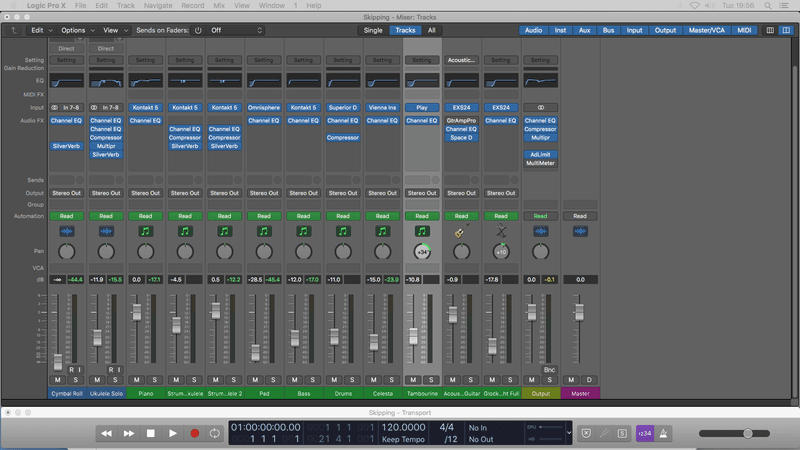Click the Stop transport button

(x=151, y=433)
